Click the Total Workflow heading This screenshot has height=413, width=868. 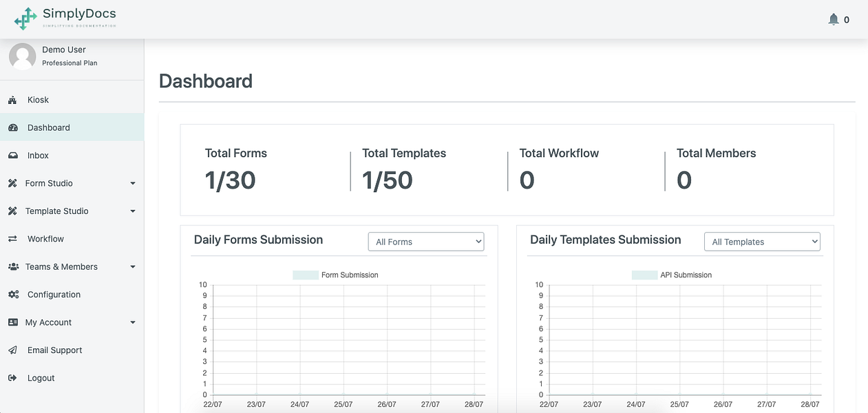pyautogui.click(x=559, y=153)
